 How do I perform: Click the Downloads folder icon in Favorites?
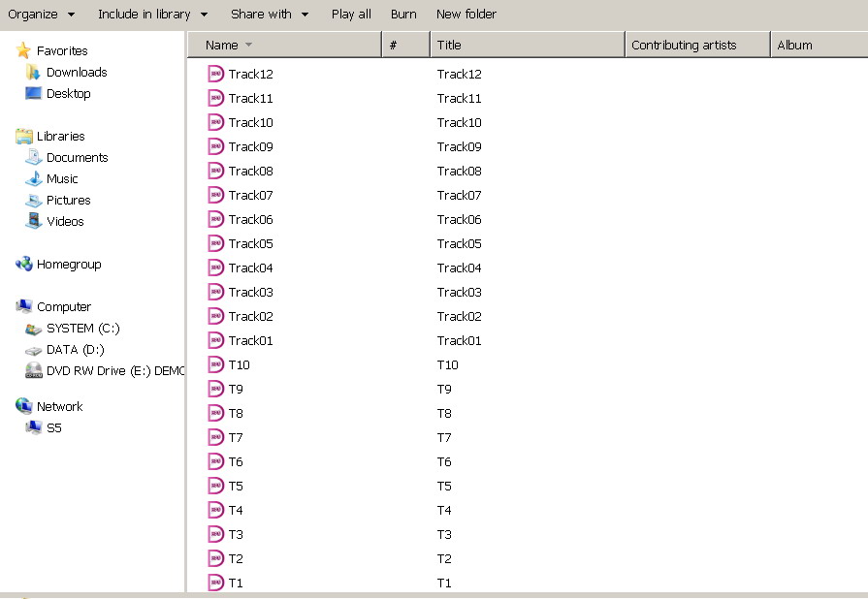click(34, 73)
